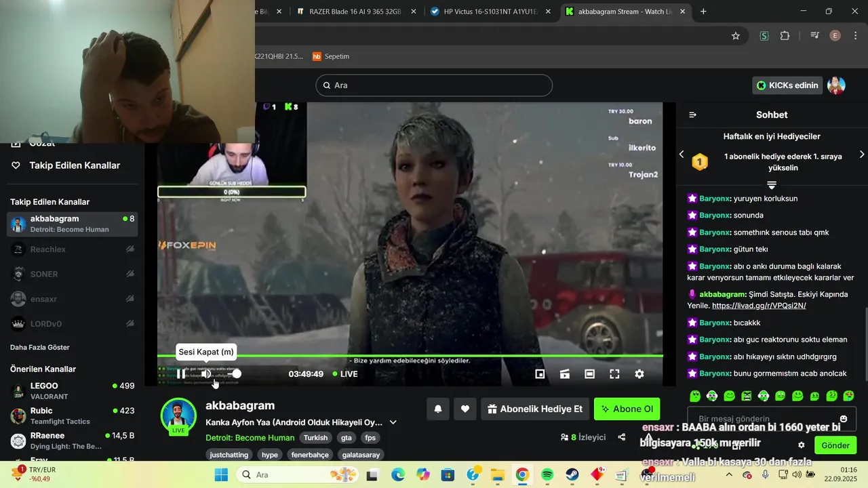Toggle notification bell for akbabagram
The image size is (868, 488).
pos(438,409)
